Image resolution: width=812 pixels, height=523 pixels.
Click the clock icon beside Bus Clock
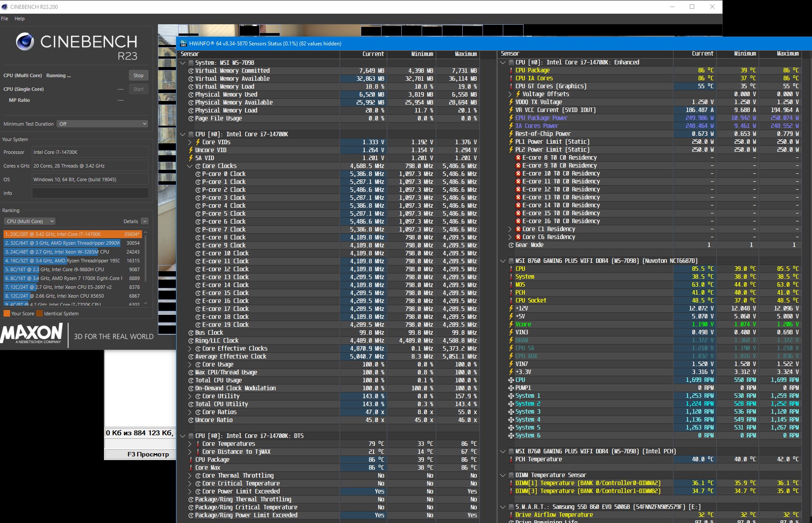[191, 333]
